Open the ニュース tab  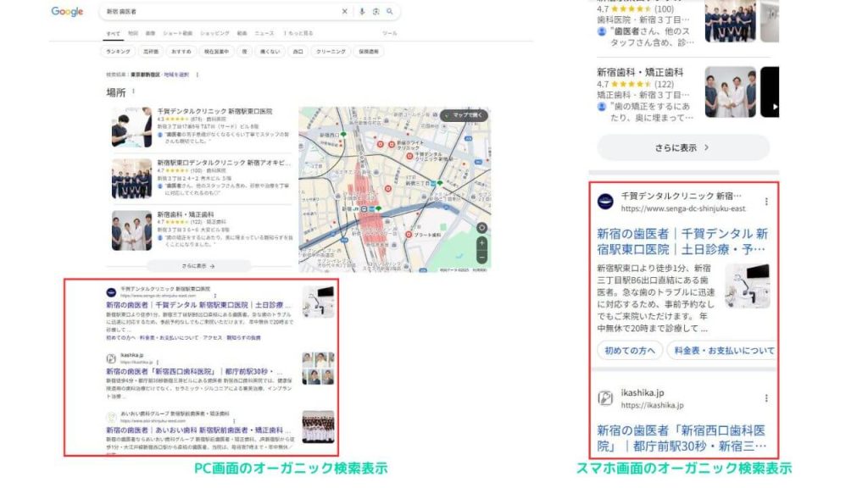264,33
